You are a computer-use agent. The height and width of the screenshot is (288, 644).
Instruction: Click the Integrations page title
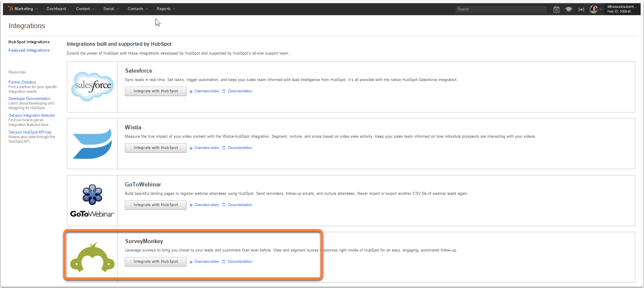coord(27,26)
